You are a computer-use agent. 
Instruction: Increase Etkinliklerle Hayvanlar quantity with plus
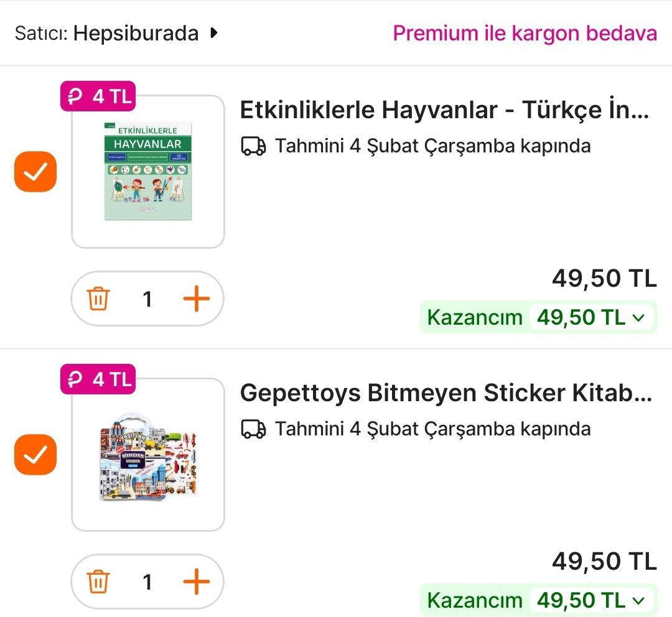[196, 299]
